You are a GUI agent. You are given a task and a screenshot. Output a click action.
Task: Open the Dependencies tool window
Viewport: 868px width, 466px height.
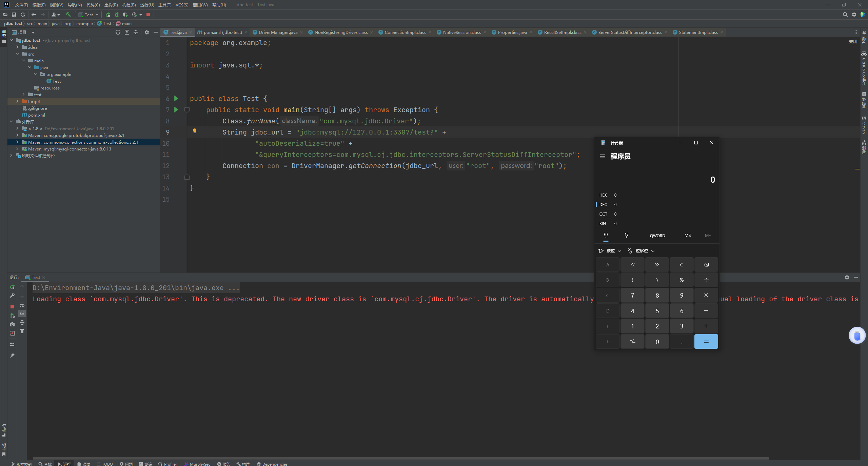pyautogui.click(x=272, y=464)
